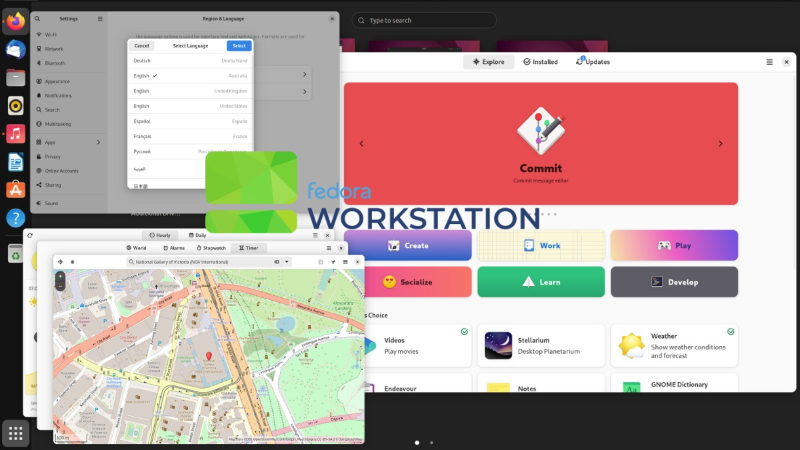
Task: Open the Trash icon in the dock
Action: [x=15, y=254]
